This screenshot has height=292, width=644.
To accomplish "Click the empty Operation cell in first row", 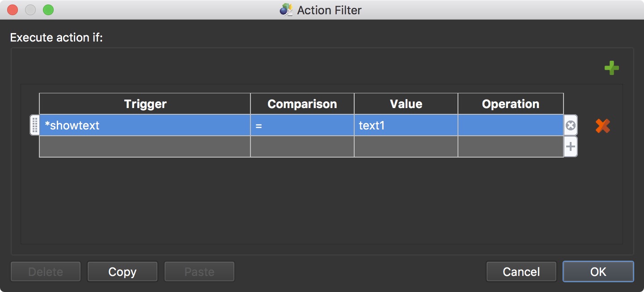I will [510, 125].
